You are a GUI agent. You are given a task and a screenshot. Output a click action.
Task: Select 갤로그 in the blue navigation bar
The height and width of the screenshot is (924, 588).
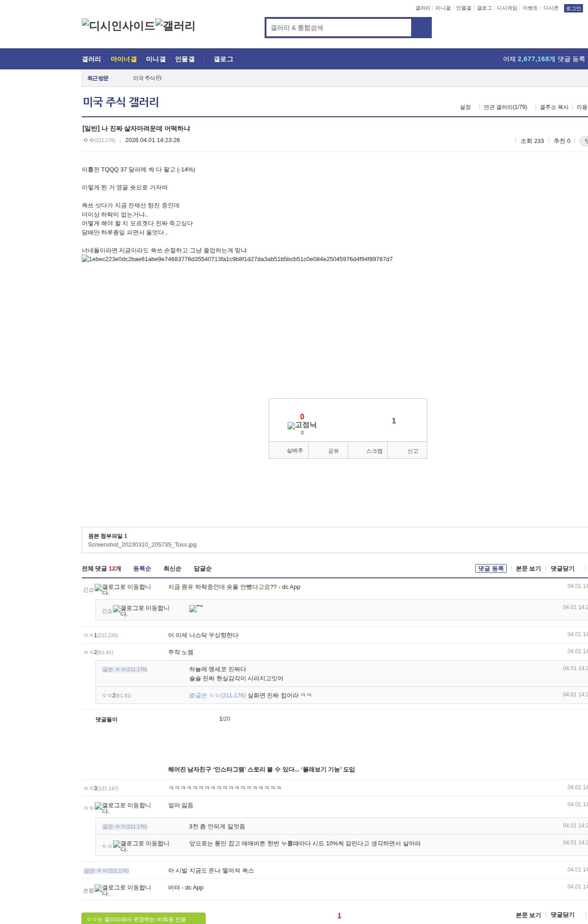[223, 59]
